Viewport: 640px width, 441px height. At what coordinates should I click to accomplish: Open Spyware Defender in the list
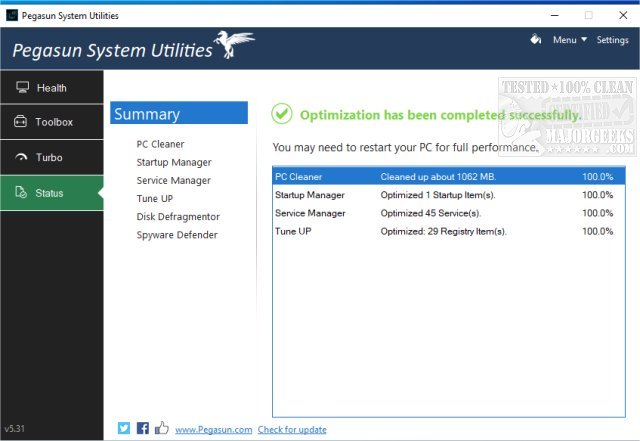coord(177,235)
